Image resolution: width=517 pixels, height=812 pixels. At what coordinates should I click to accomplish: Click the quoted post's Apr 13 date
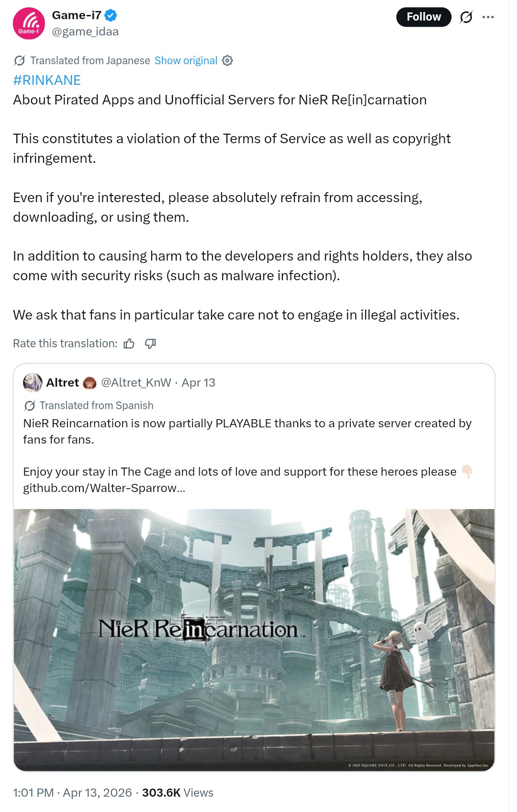click(198, 382)
